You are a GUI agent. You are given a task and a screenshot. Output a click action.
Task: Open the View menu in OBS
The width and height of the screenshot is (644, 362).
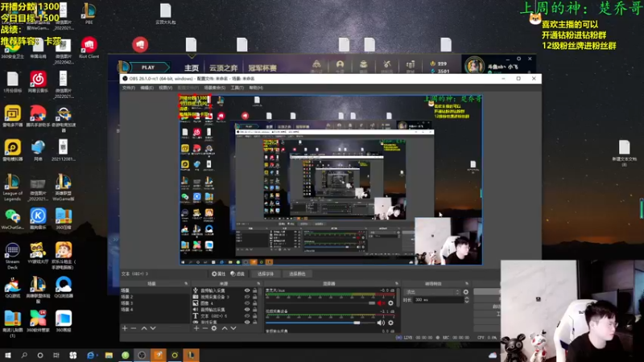[x=166, y=88]
